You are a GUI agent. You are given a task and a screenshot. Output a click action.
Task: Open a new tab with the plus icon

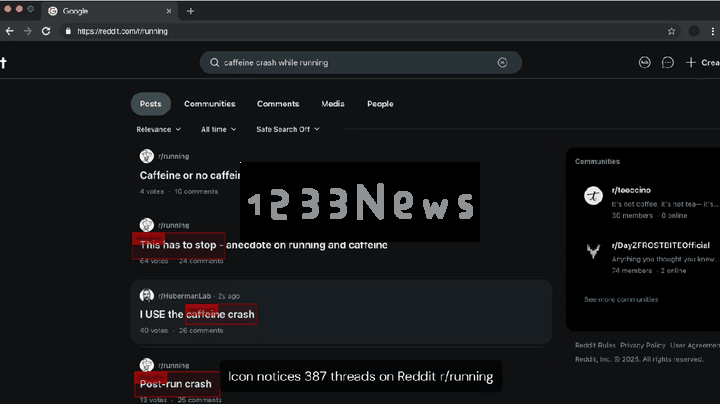click(191, 11)
